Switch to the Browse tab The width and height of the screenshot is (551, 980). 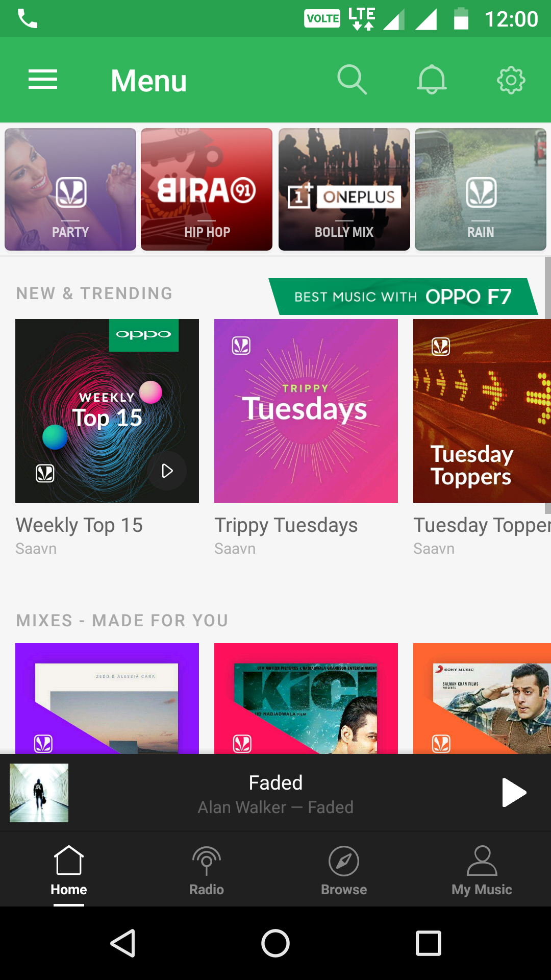[344, 869]
